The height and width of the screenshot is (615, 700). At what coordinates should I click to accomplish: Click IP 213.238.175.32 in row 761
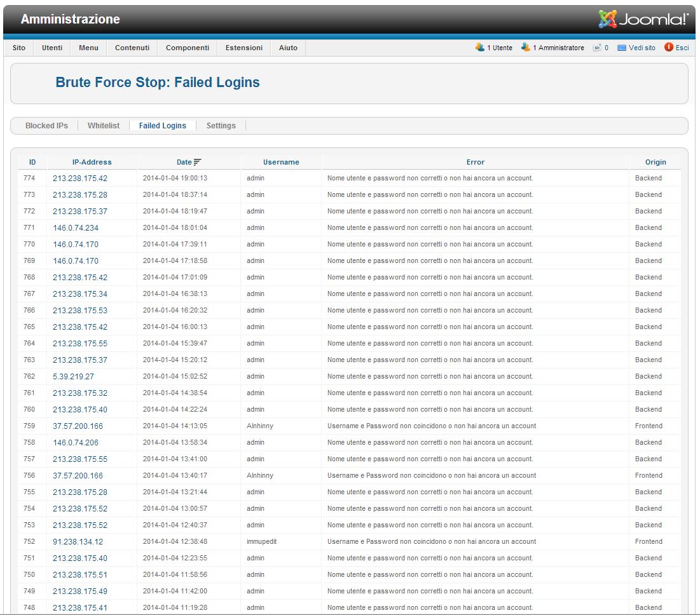point(80,393)
